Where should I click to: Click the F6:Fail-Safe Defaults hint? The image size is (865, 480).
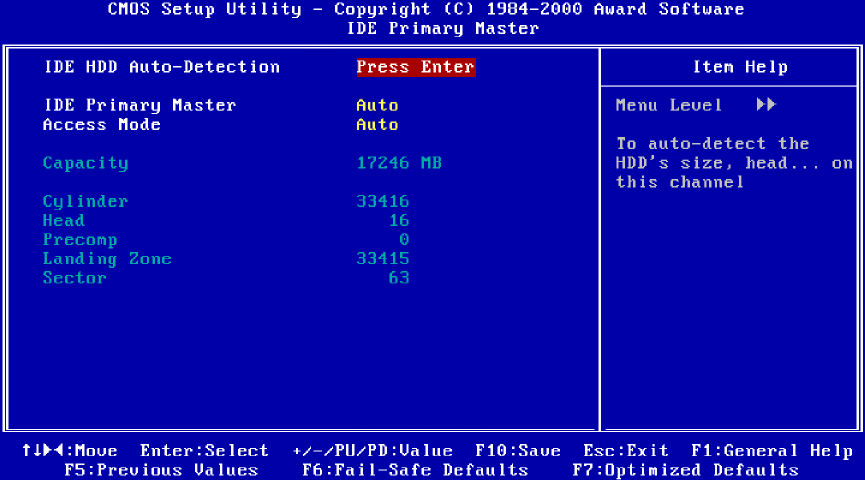tap(415, 470)
